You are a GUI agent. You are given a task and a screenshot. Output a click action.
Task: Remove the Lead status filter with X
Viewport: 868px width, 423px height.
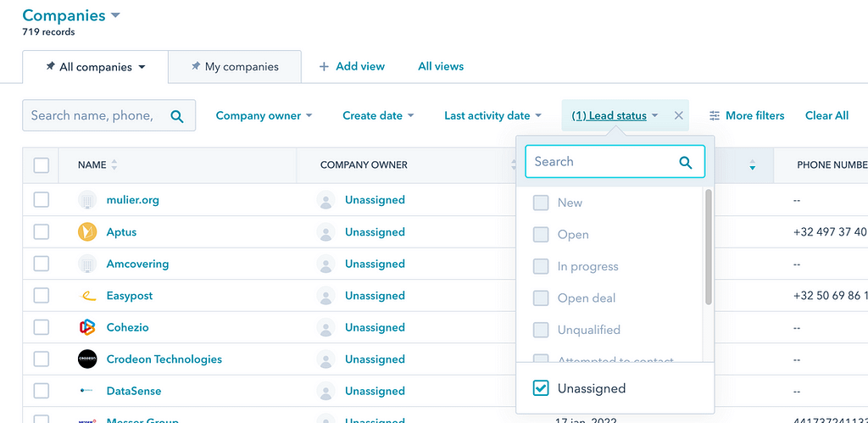(x=679, y=116)
